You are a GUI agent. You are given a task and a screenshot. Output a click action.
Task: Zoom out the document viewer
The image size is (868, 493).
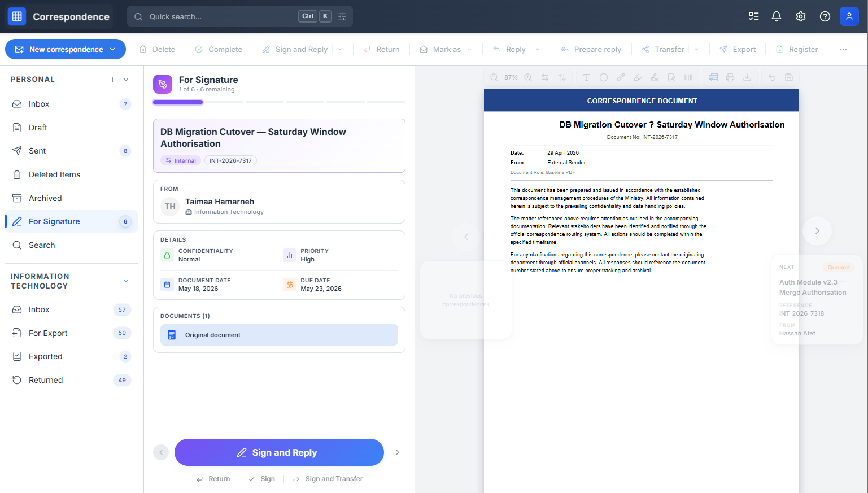[x=494, y=77]
